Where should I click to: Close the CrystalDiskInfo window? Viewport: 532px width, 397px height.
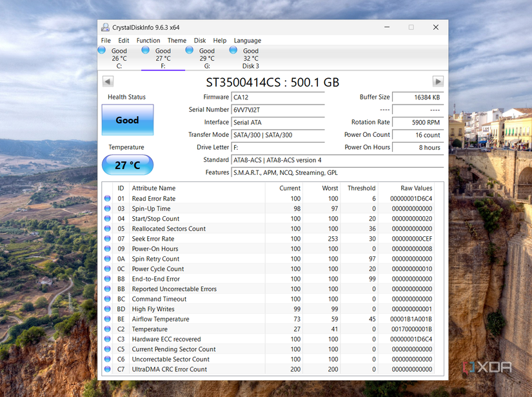pos(436,27)
